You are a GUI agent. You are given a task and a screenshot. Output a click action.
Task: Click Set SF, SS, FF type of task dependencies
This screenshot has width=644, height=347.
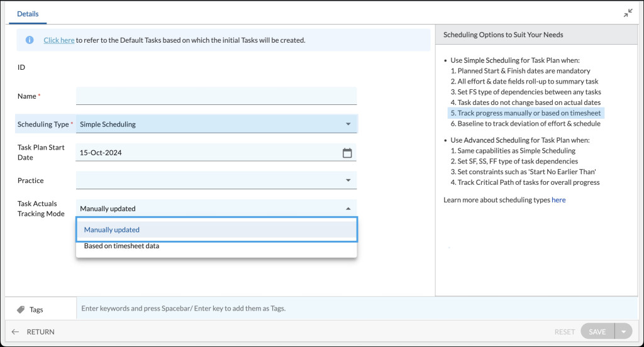pyautogui.click(x=514, y=161)
